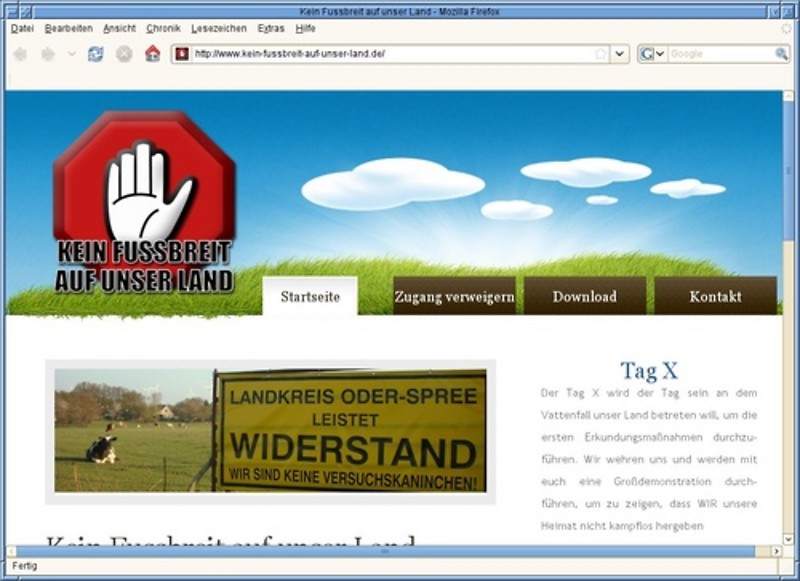Click the 'Kein Fussbreit auf unser Land' page heading
Image resolution: width=800 pixels, height=581 pixels.
(x=231, y=540)
